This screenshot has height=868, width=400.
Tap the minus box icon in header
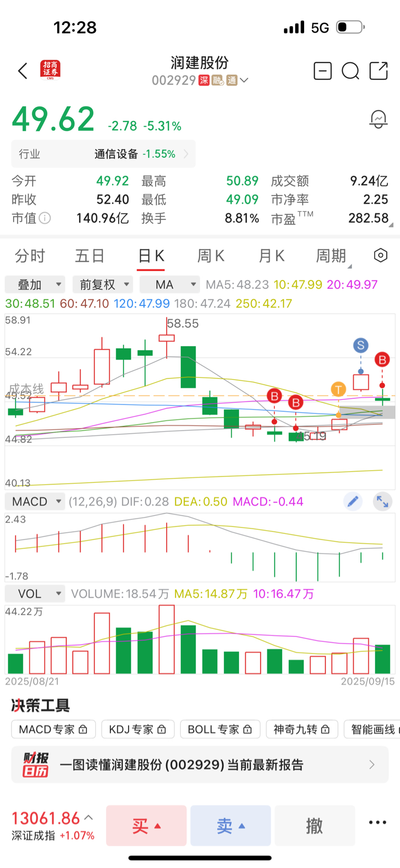(x=322, y=71)
